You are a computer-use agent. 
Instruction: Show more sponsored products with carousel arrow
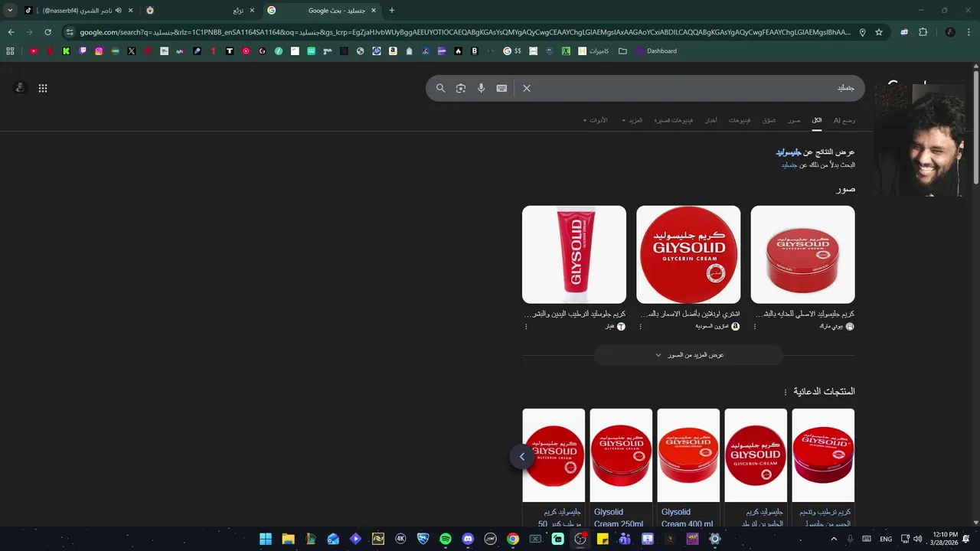521,457
